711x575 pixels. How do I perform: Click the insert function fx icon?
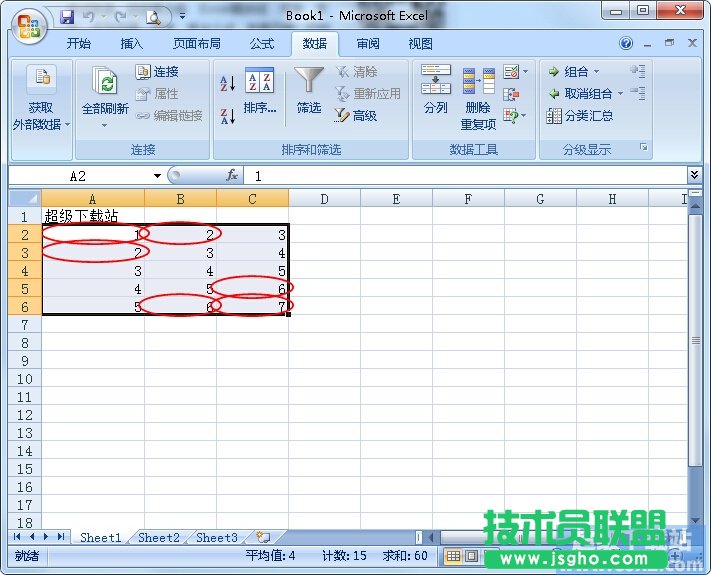pos(232,175)
